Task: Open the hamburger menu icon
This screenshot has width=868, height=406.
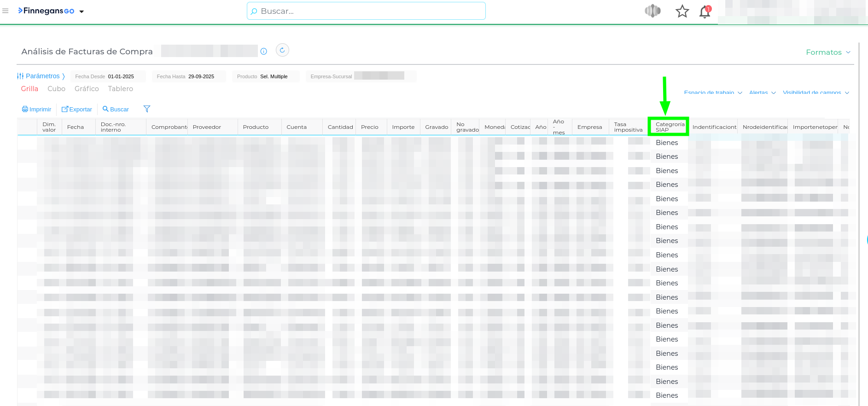Action: tap(6, 11)
